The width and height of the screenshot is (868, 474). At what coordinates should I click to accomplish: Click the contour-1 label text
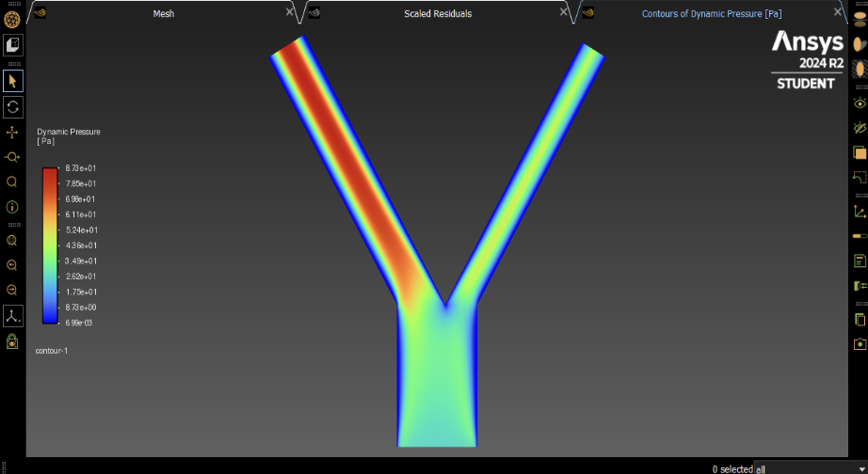52,351
